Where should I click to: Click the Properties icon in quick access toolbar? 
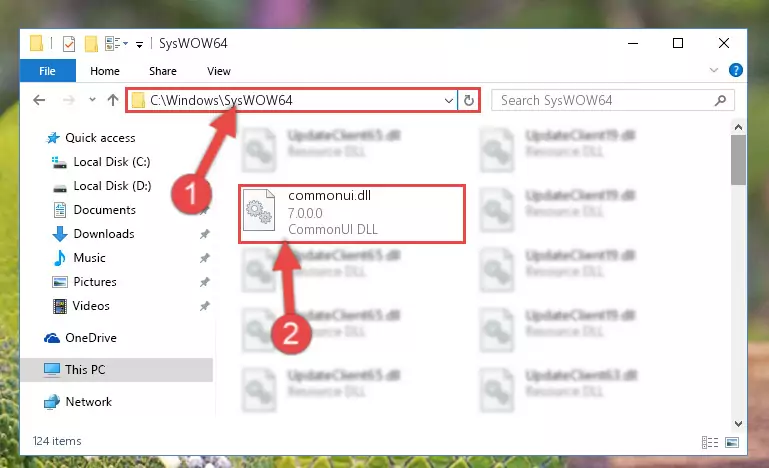[x=69, y=44]
